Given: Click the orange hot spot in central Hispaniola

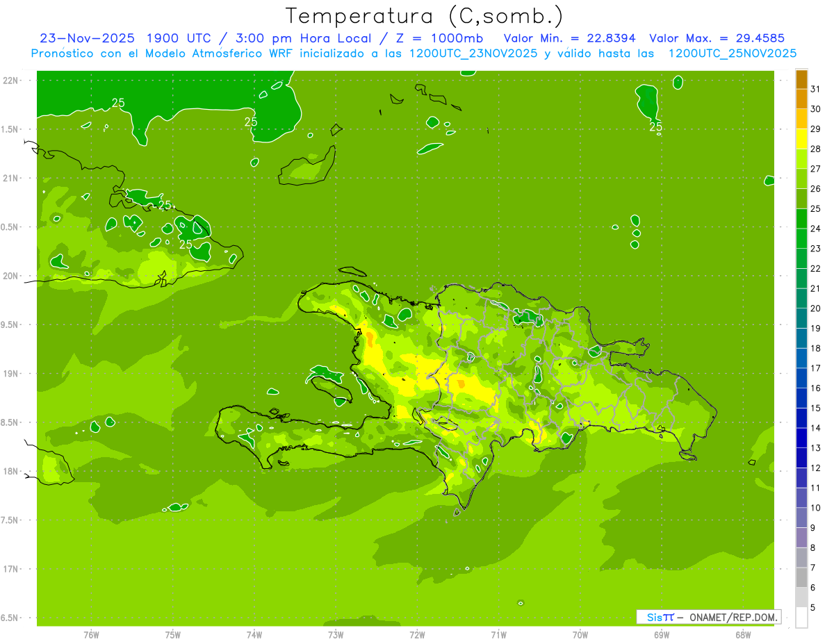Looking at the screenshot, I should [x=461, y=383].
